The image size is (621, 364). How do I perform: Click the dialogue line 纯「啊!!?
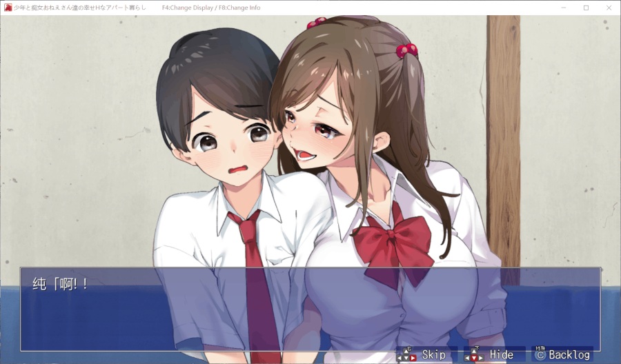tap(61, 284)
